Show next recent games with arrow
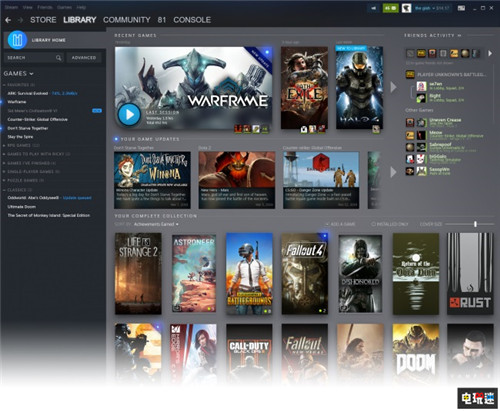The width and height of the screenshot is (500, 411). [x=393, y=87]
